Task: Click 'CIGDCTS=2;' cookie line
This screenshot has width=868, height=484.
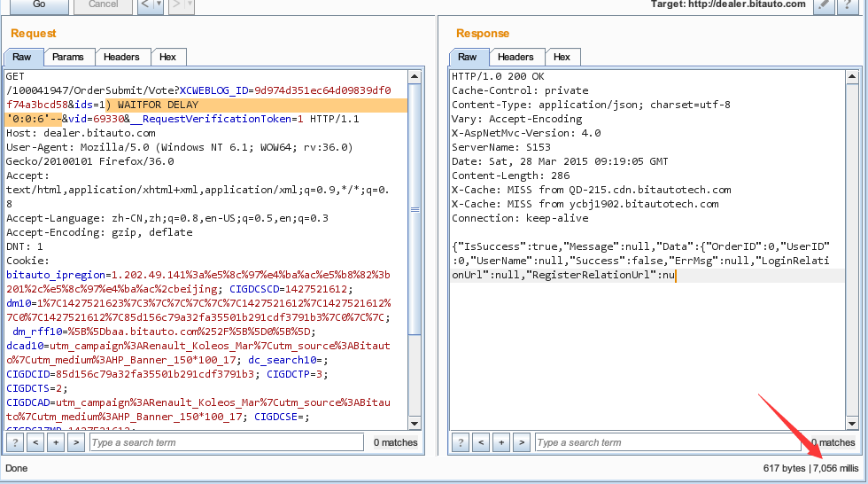Action: point(37,388)
